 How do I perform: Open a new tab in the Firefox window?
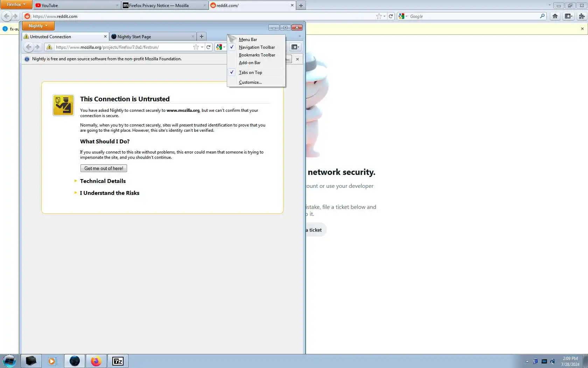(301, 6)
